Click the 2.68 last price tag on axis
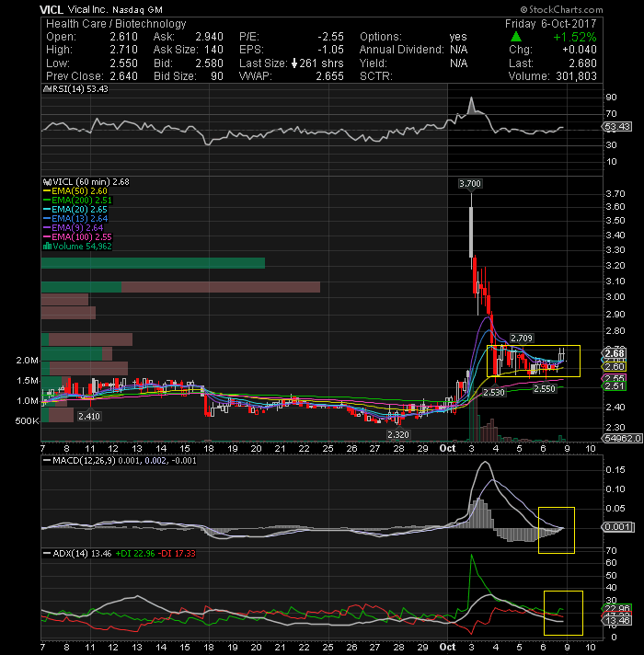This screenshot has height=655, width=644. coord(615,354)
